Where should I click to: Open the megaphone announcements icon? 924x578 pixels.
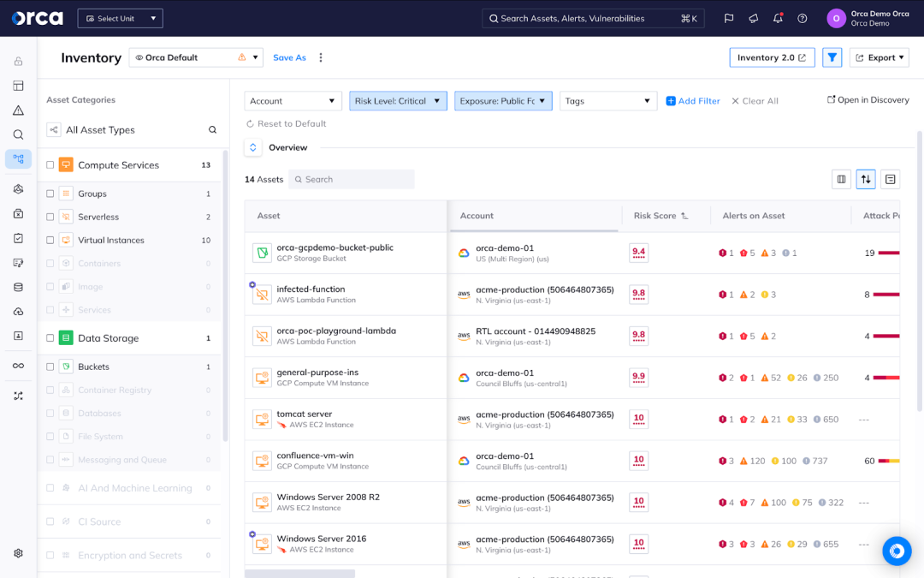point(754,18)
